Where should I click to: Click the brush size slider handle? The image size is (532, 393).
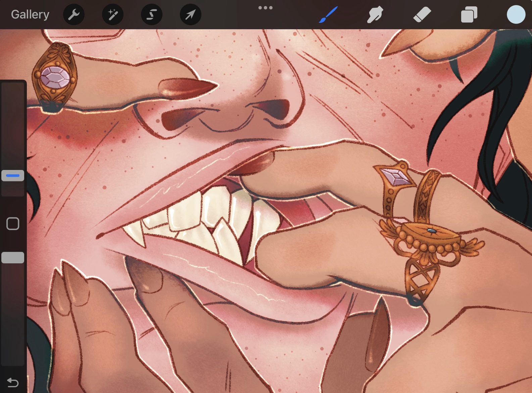[13, 175]
